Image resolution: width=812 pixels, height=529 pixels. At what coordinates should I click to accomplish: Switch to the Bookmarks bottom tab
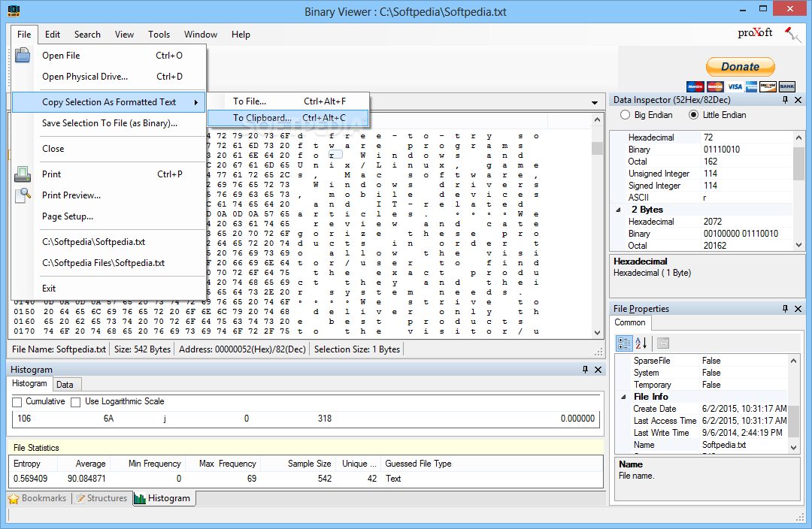(x=38, y=498)
